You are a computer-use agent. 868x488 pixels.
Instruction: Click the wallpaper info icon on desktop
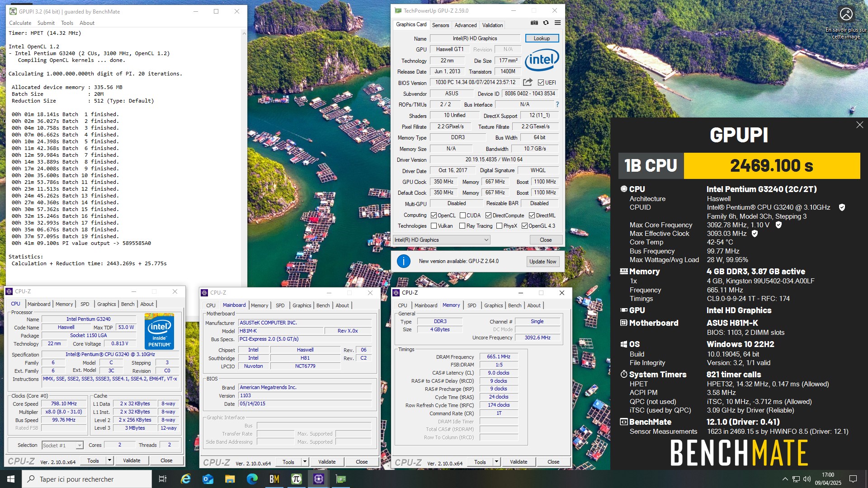coord(846,14)
